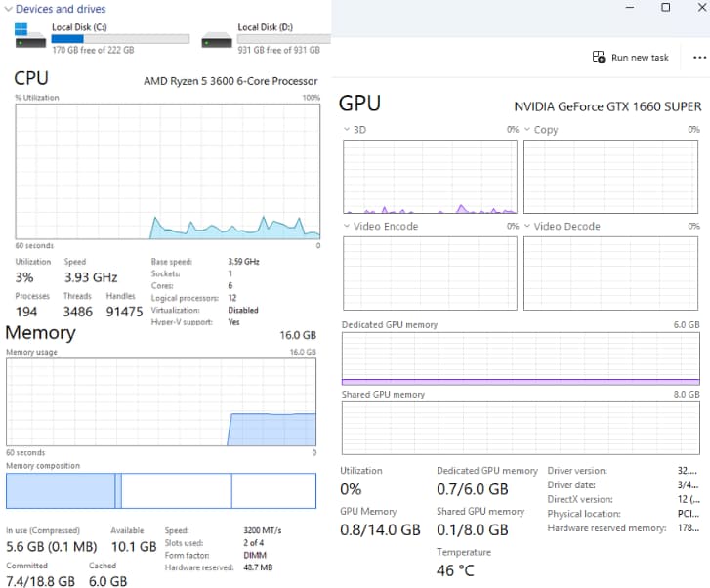
Task: Click the Memory usage graph
Action: tap(161, 402)
